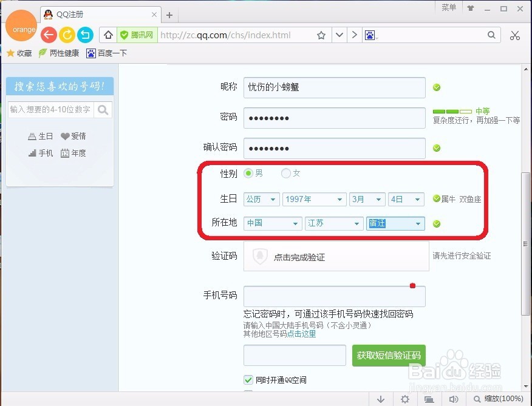Click the scissors screenshot tool icon
The image size is (532, 406).
pyautogui.click(x=514, y=35)
